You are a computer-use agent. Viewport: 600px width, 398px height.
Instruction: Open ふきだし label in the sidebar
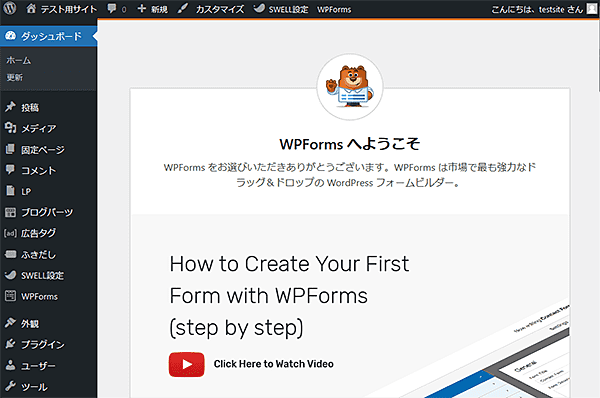38,254
